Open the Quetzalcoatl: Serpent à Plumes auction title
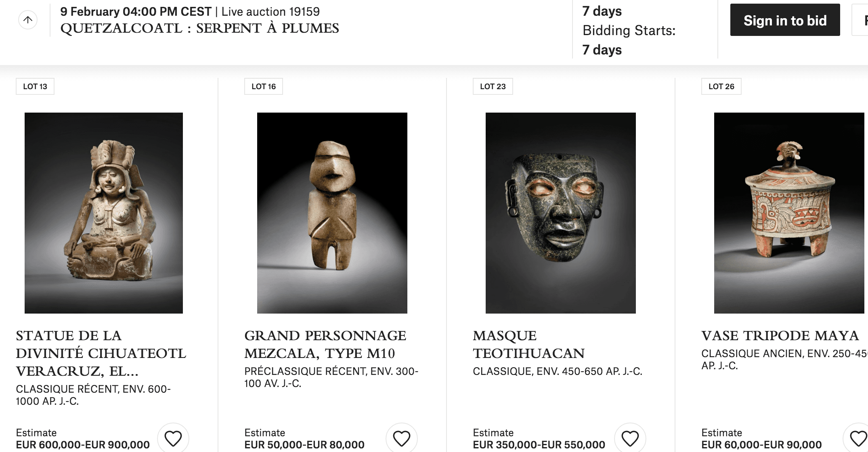The width and height of the screenshot is (868, 452). (x=199, y=28)
